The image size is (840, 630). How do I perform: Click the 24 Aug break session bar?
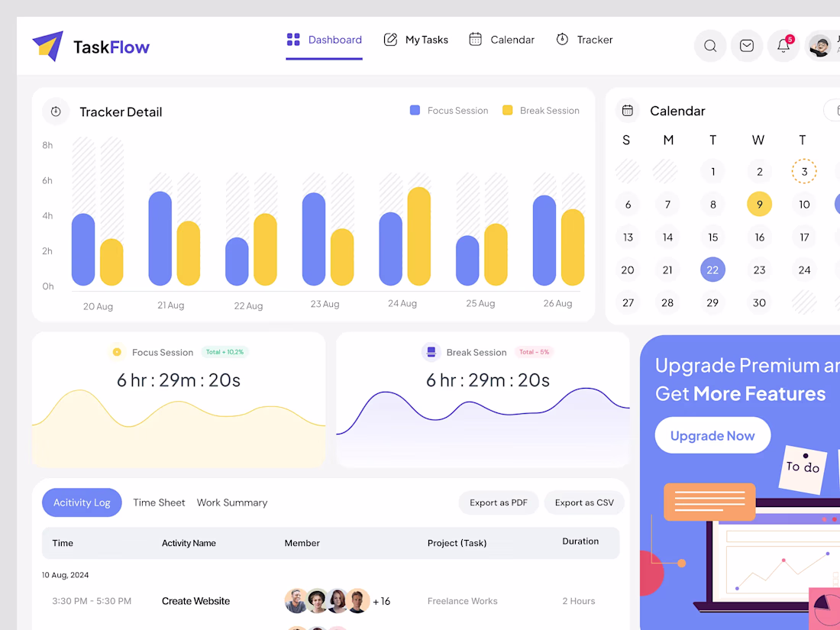pos(419,236)
